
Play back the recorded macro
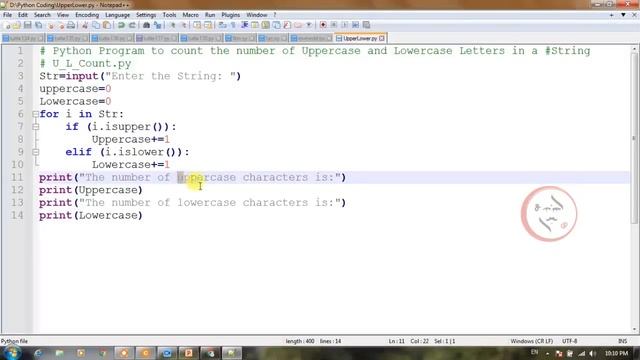(x=345, y=25)
